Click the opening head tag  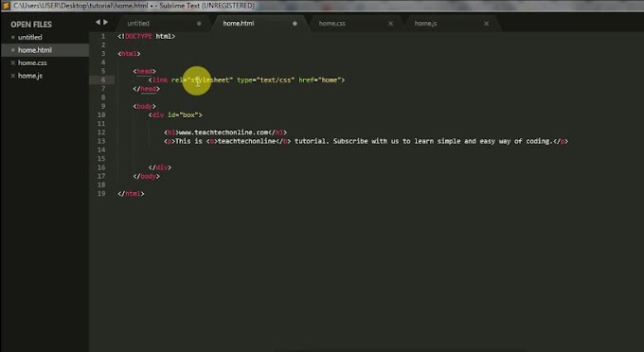pos(144,71)
